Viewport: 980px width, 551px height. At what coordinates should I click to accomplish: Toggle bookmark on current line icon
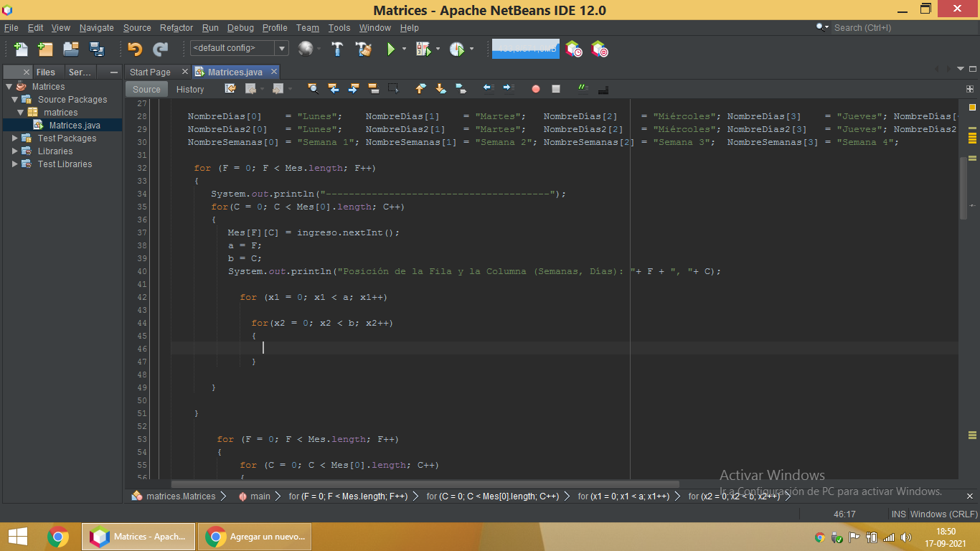click(461, 89)
